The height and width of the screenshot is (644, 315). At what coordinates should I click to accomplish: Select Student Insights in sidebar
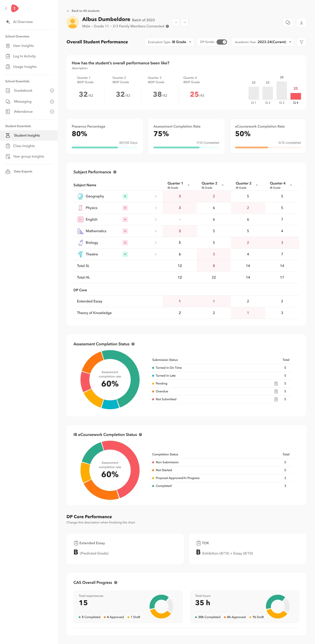click(x=29, y=135)
